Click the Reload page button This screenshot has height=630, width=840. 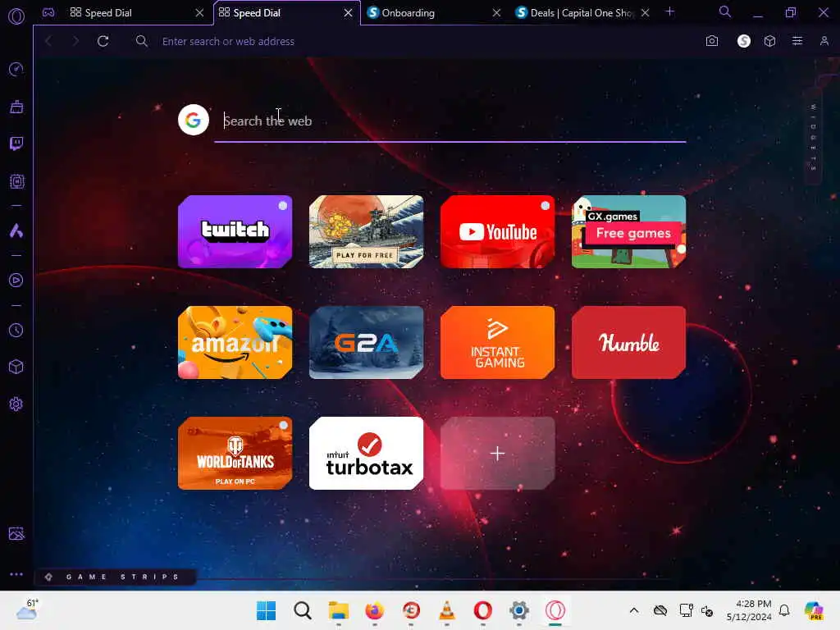click(103, 41)
